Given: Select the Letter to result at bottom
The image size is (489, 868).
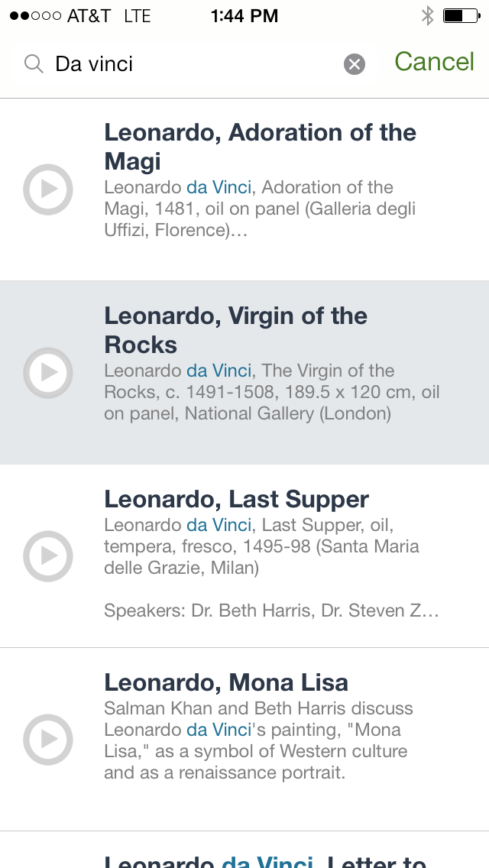Looking at the screenshot, I should click(x=264, y=857).
